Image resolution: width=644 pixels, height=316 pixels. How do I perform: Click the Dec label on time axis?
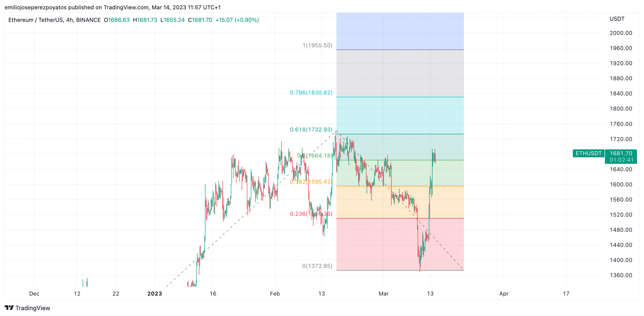click(x=34, y=294)
